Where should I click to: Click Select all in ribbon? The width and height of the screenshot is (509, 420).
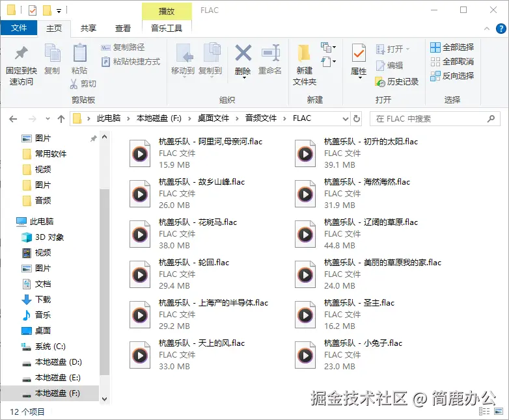[452, 47]
